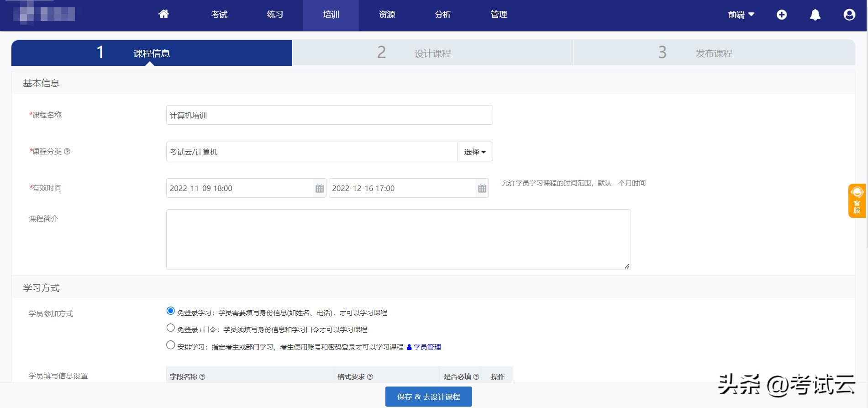The width and height of the screenshot is (868, 408).
Task: Select 免登录+口令 radio option
Action: pyautogui.click(x=171, y=328)
